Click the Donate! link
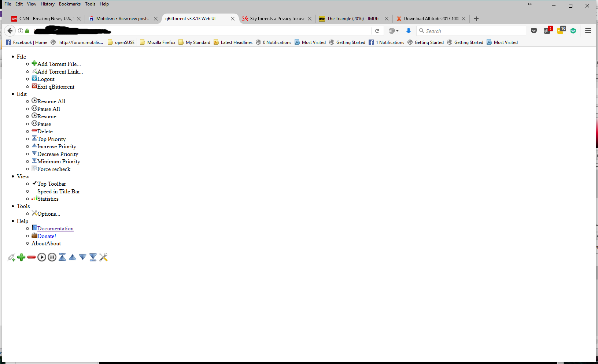The image size is (598, 364). 46,236
